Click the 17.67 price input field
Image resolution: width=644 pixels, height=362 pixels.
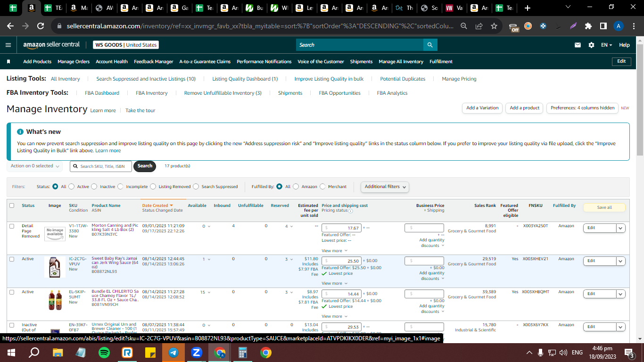tap(341, 228)
